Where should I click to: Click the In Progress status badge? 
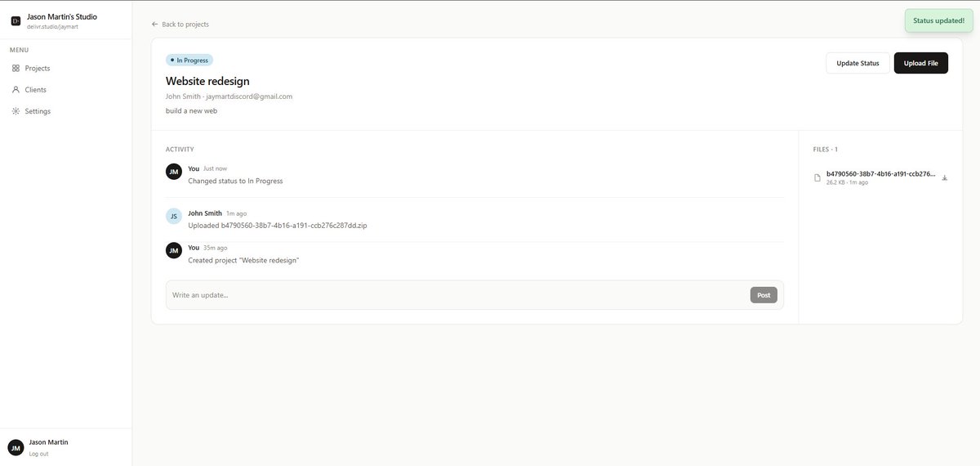[x=189, y=60]
